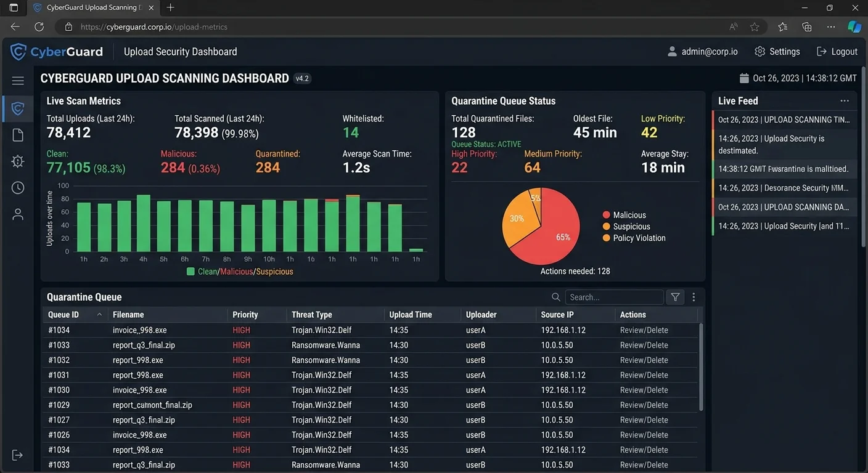Open Settings in the header
Image resolution: width=868 pixels, height=473 pixels.
[777, 52]
